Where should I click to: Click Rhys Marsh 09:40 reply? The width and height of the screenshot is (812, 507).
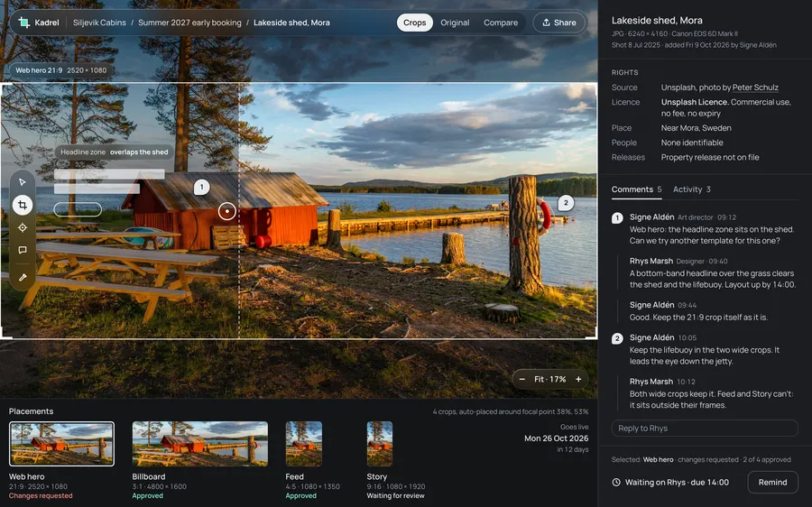click(713, 273)
